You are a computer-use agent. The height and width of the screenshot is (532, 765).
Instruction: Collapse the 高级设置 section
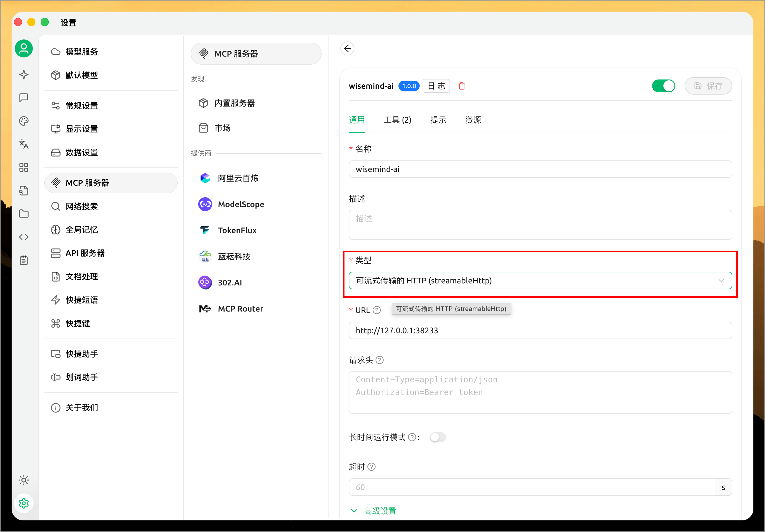click(380, 511)
